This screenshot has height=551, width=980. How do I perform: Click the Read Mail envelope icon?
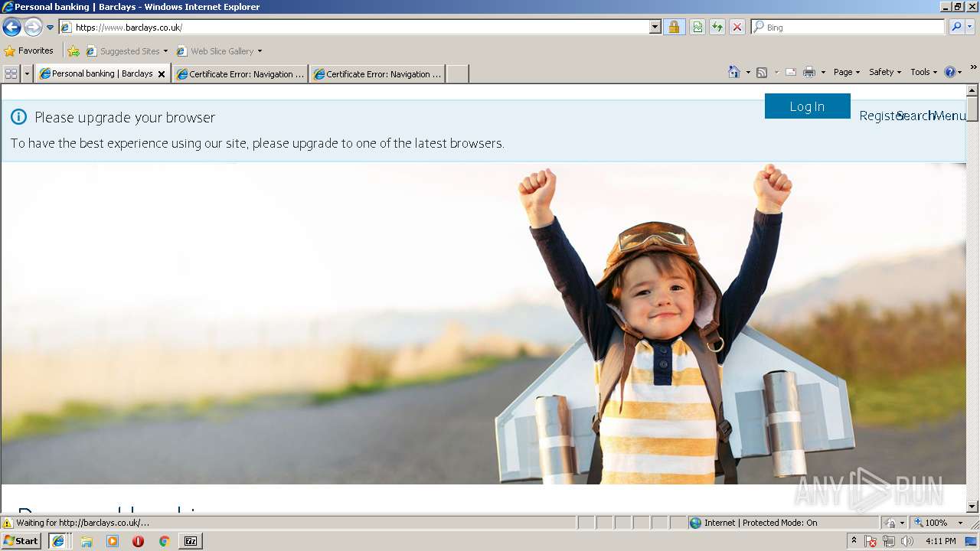click(x=791, y=72)
